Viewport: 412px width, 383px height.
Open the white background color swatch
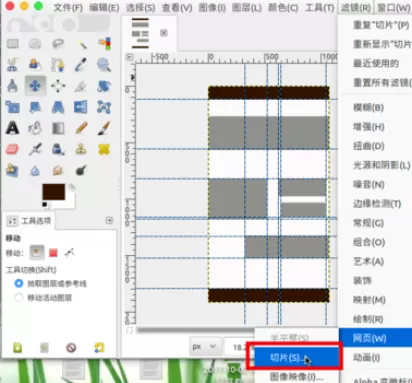click(70, 203)
